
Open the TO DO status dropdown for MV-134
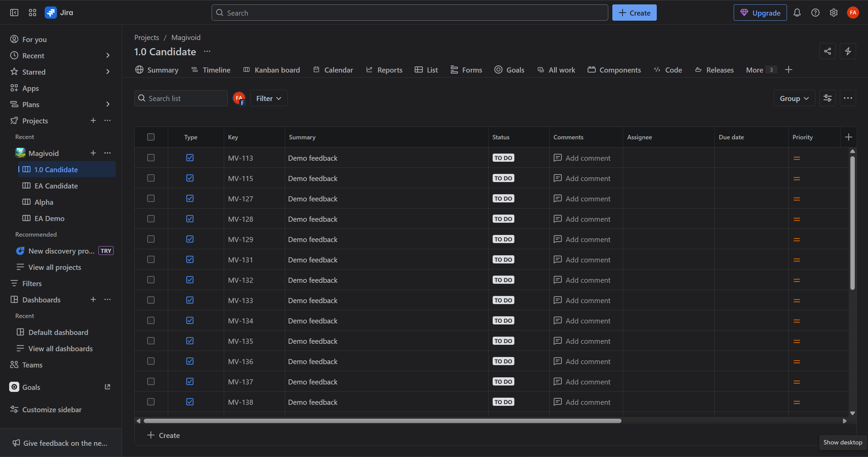(x=503, y=320)
